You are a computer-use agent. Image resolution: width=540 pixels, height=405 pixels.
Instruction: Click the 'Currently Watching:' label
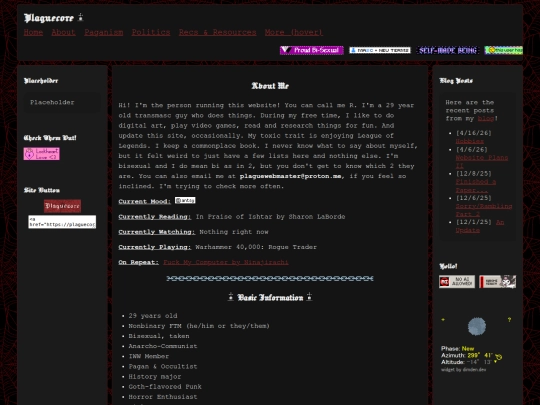pyautogui.click(x=157, y=232)
